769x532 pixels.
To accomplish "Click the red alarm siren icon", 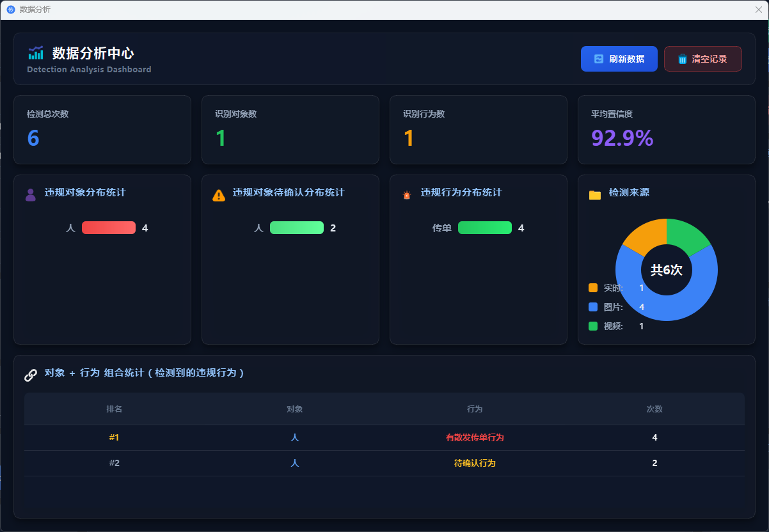I will pyautogui.click(x=406, y=195).
